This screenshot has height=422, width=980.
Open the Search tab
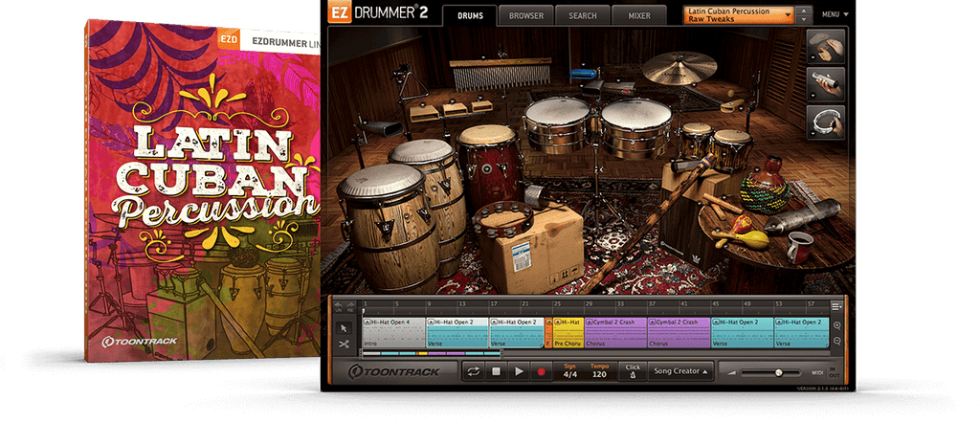click(582, 15)
